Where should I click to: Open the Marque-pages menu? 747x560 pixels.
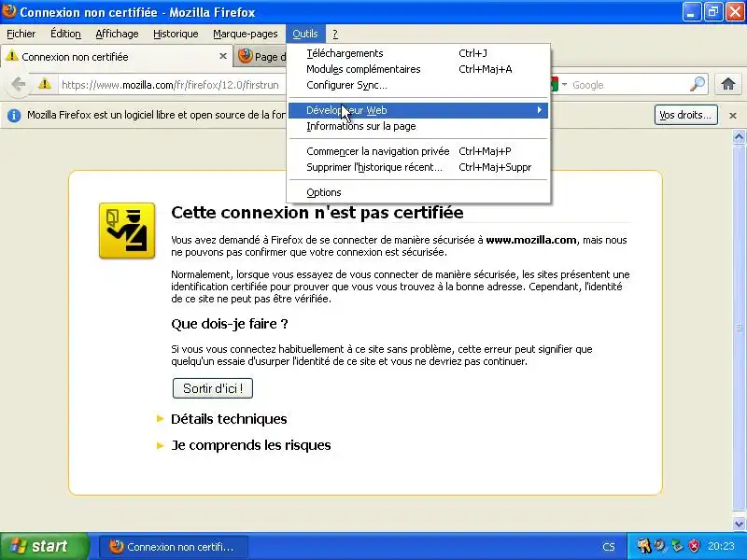pyautogui.click(x=246, y=34)
